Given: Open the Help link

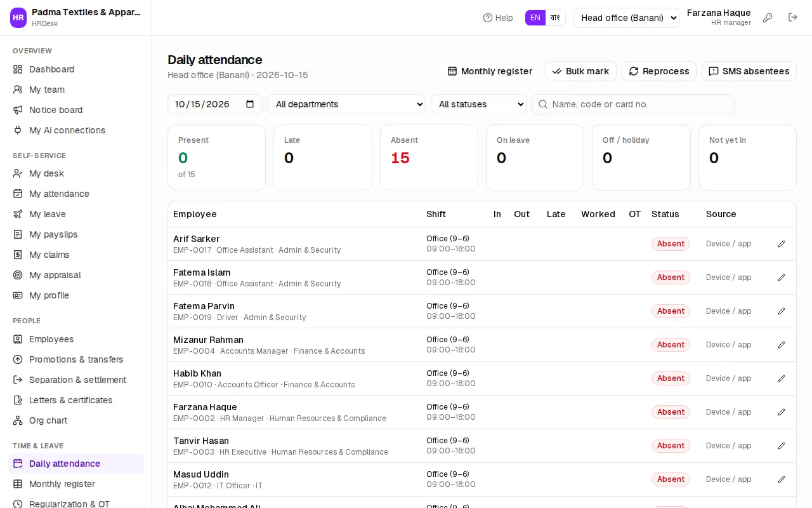Looking at the screenshot, I should 498,18.
